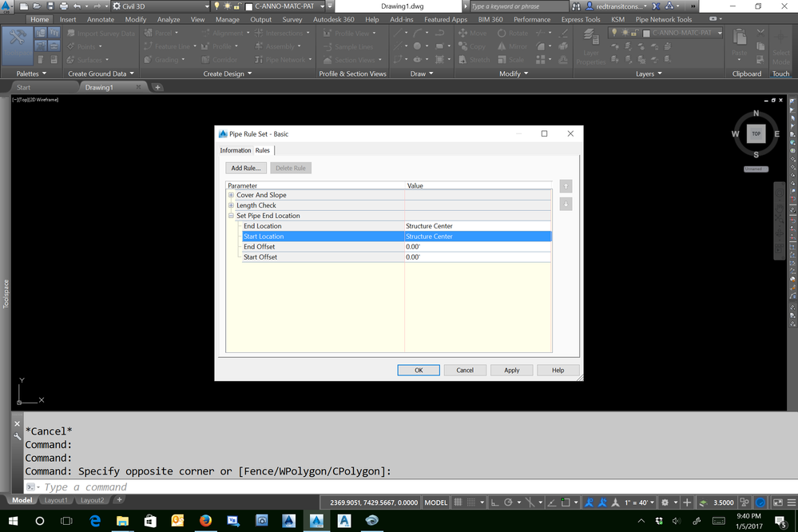798x532 pixels.
Task: Expand the Length Check rule
Action: 231,205
